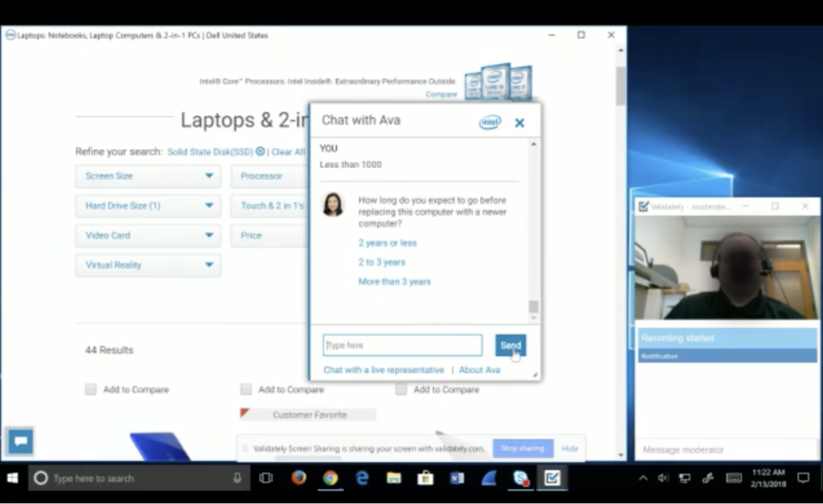Close the Chat with Ava panel
The image size is (823, 504).
(519, 123)
